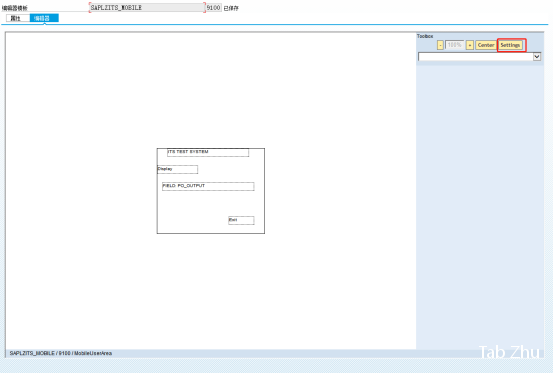The height and width of the screenshot is (373, 553).
Task: Click the SAPLZITS_MOBILE / 9100 / MobileUserArea status text
Action: (x=61, y=353)
